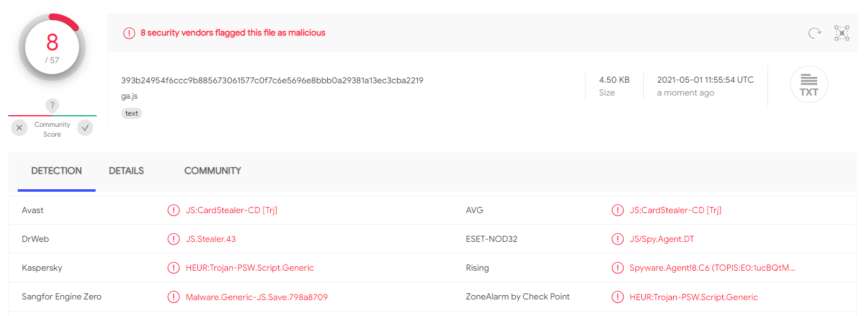The height and width of the screenshot is (316, 868).
Task: Open the COMMUNITY tab
Action: point(213,171)
